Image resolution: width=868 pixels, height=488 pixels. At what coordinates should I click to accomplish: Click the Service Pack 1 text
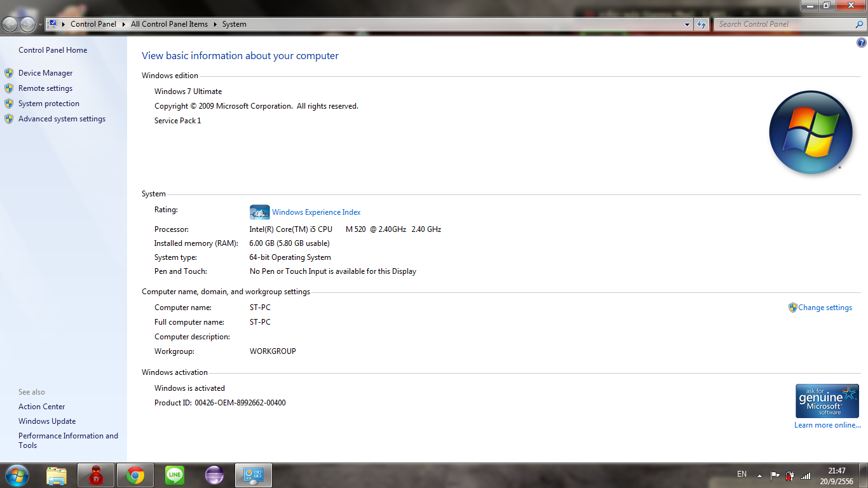[178, 121]
